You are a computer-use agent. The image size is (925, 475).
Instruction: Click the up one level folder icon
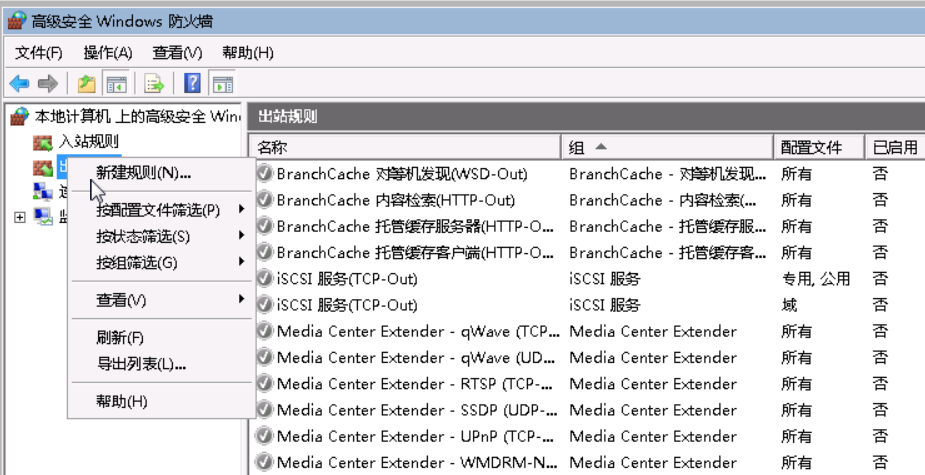point(87,84)
